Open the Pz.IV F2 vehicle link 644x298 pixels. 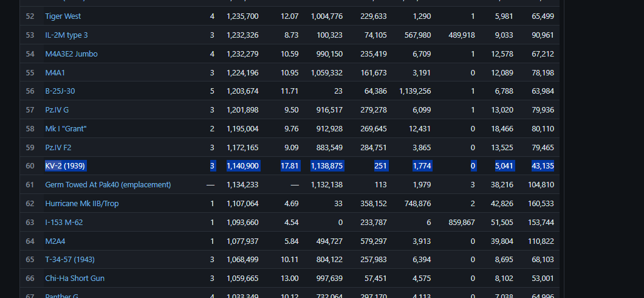click(x=58, y=147)
